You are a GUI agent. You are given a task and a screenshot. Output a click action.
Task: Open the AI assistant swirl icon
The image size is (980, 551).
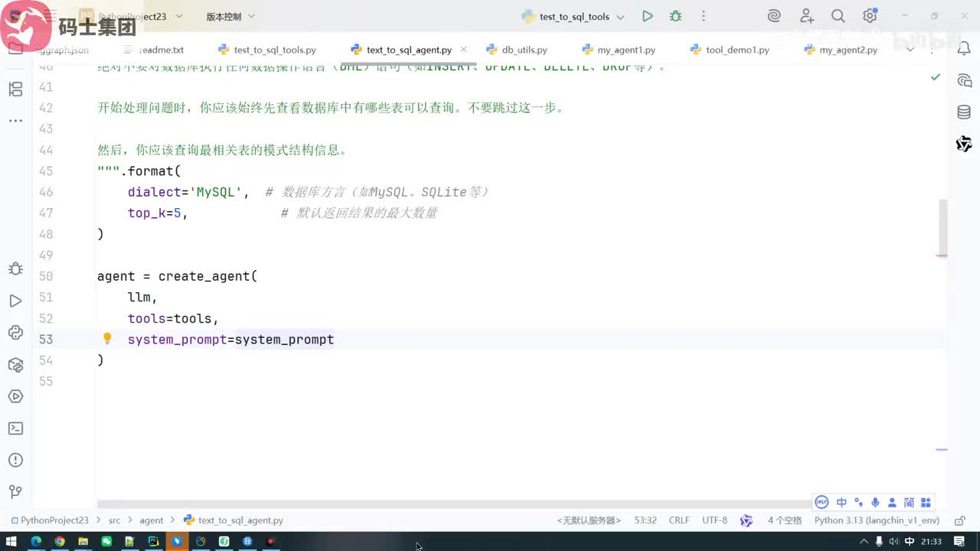774,16
